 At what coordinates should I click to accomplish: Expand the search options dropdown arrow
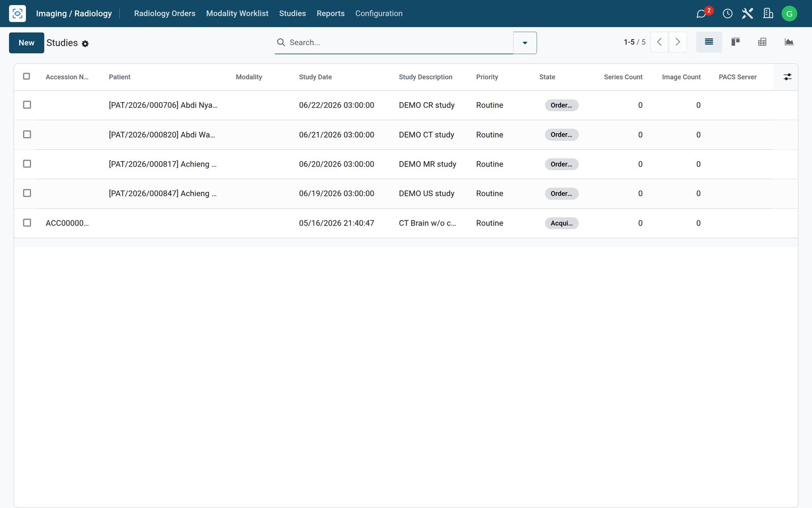tap(525, 43)
